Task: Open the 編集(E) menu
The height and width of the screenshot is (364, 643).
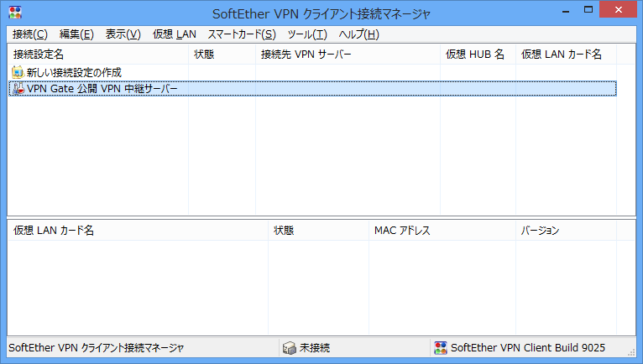Action: click(x=76, y=34)
